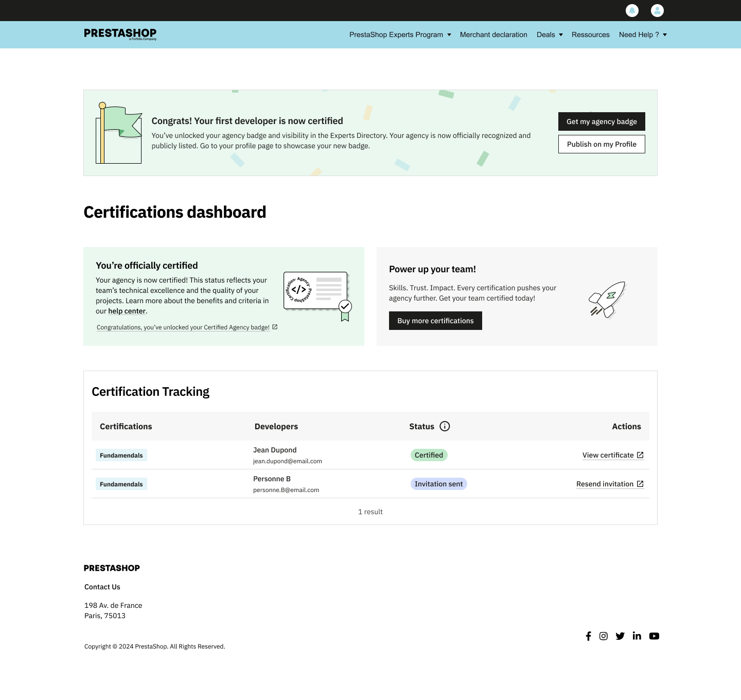Click the Actions column header

626,426
